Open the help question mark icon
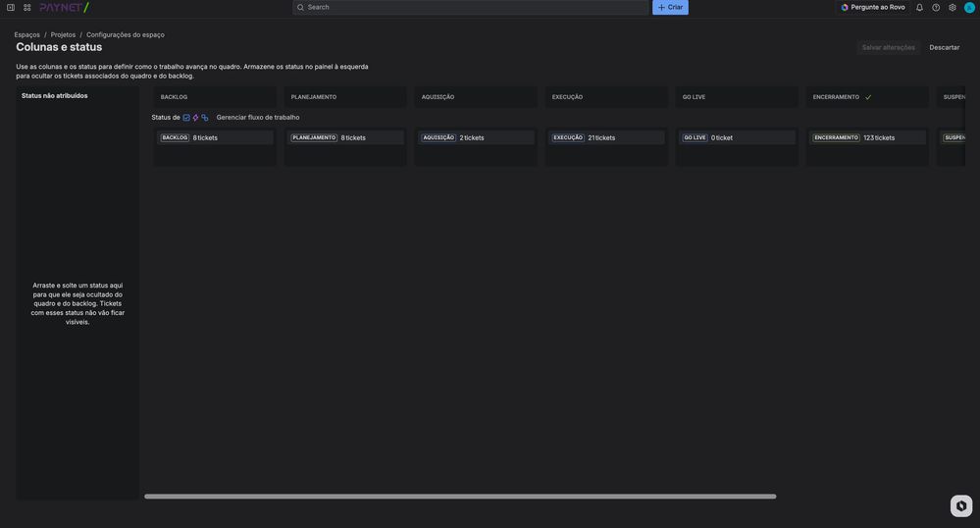This screenshot has width=980, height=528. [x=936, y=8]
